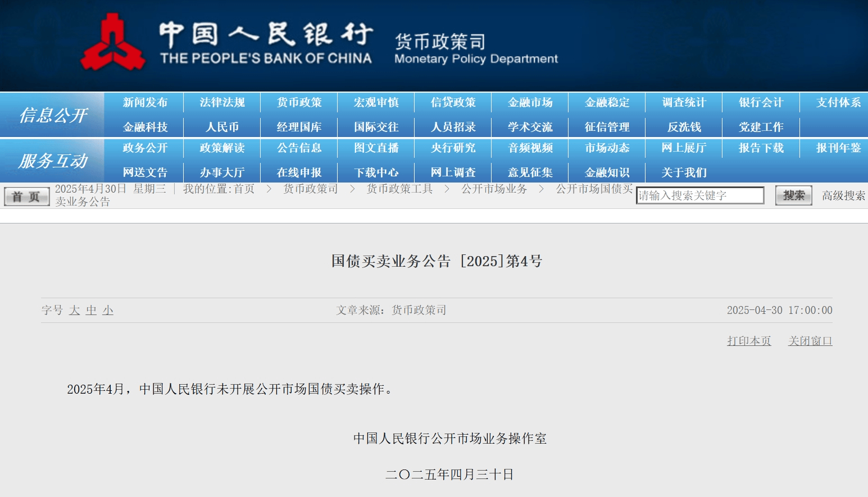This screenshot has height=497, width=868.
Task: Click the People's Bank of China logo
Action: click(113, 43)
